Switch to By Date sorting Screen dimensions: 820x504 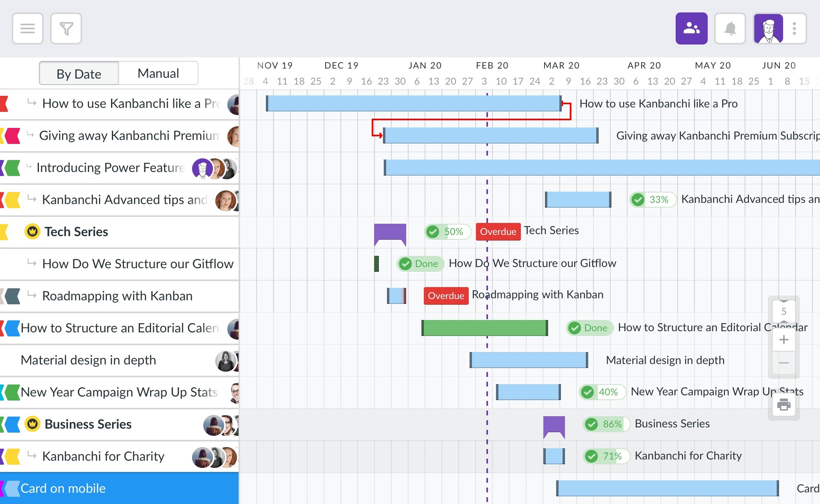pos(79,73)
